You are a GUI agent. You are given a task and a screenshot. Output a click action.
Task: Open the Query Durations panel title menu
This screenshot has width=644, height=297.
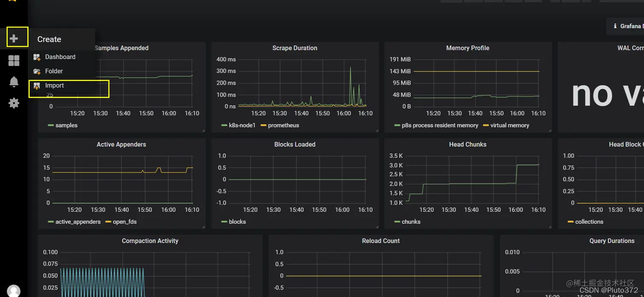point(612,241)
